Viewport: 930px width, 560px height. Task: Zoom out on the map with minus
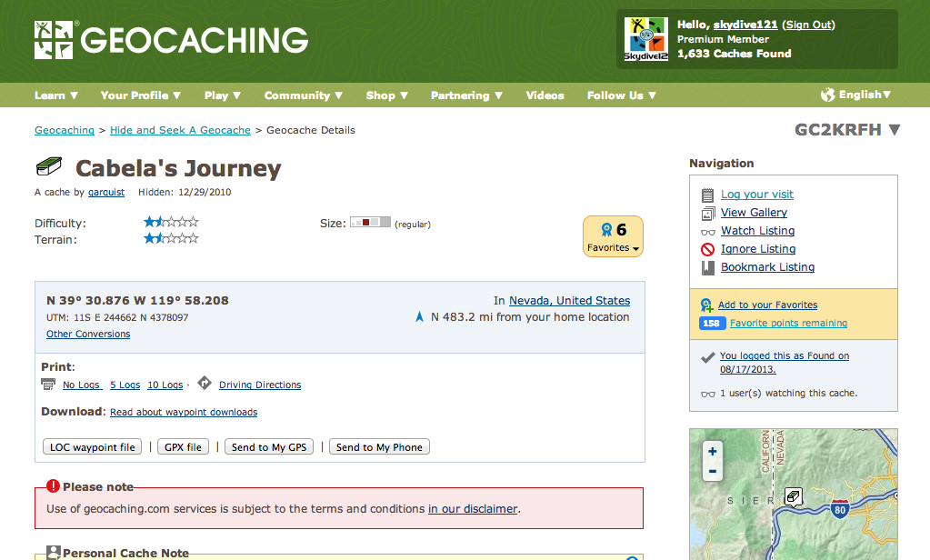[713, 472]
